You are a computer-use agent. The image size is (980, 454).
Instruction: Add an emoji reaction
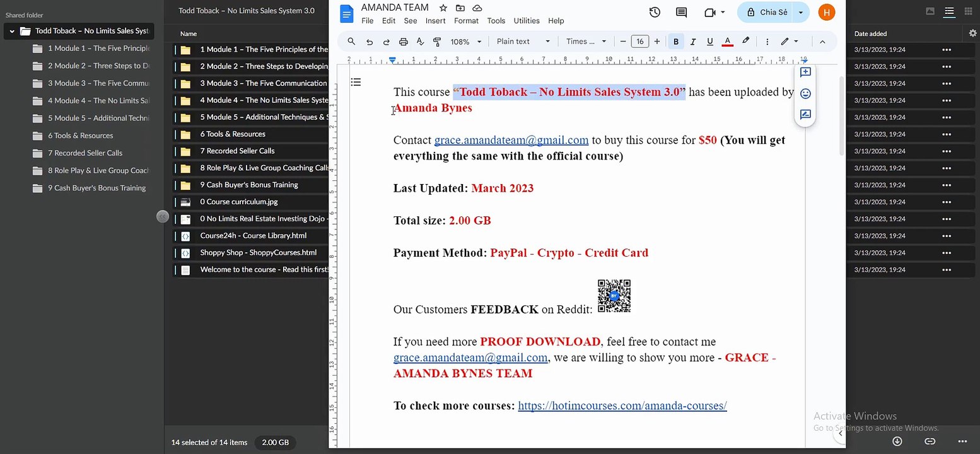805,93
